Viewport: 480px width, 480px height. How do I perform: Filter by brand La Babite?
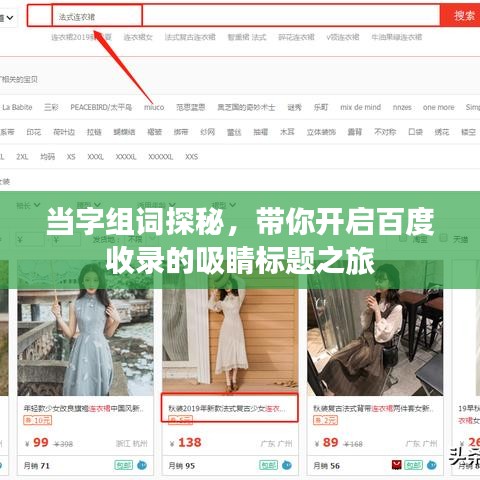pos(17,107)
